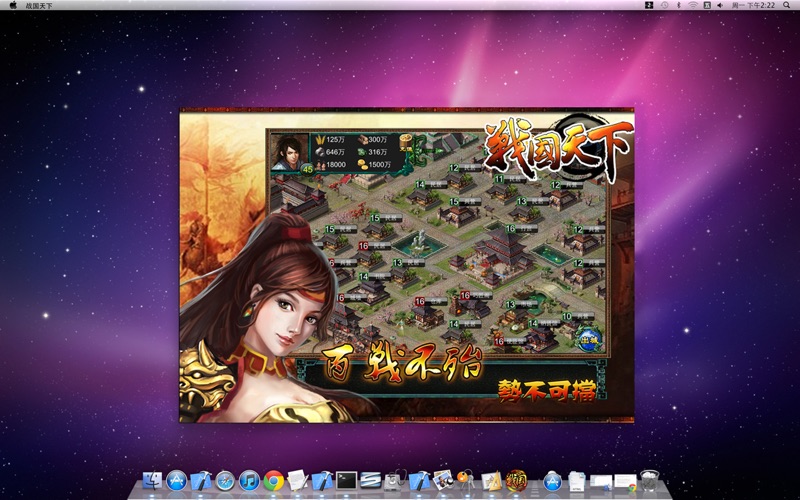Open Disk Utility from the Dock

point(395,481)
